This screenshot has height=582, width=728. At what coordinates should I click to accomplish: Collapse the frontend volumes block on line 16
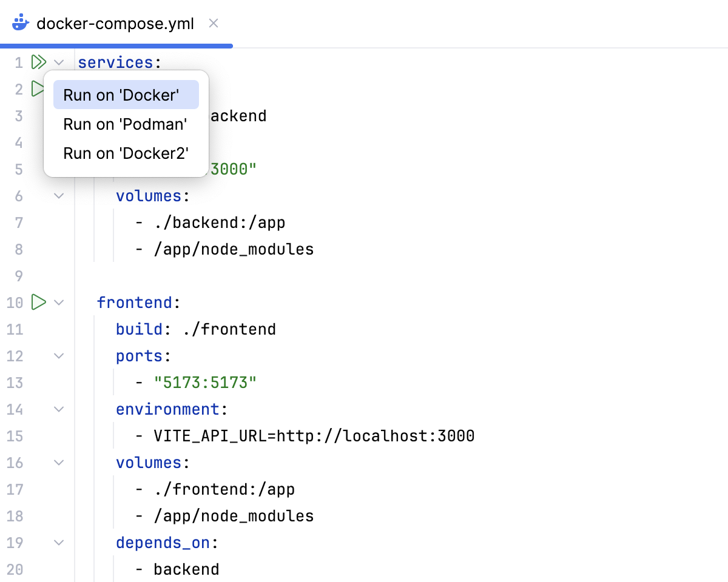point(59,463)
